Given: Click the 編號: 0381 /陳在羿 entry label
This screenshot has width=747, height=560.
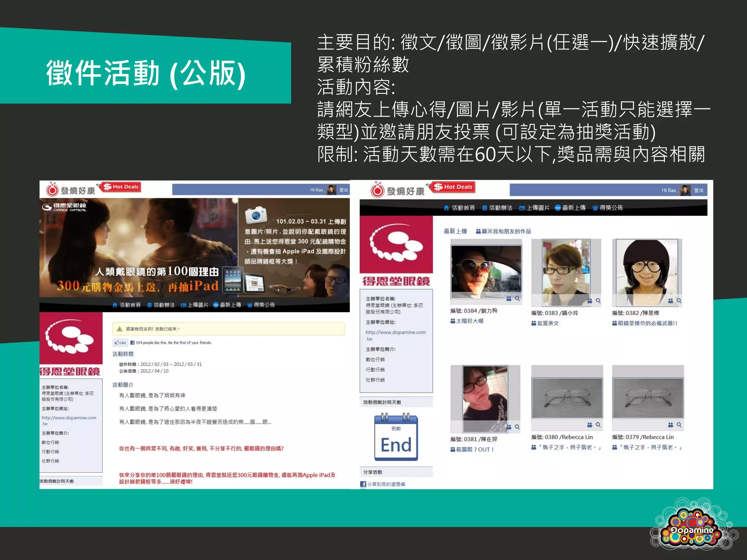Looking at the screenshot, I should (x=474, y=439).
